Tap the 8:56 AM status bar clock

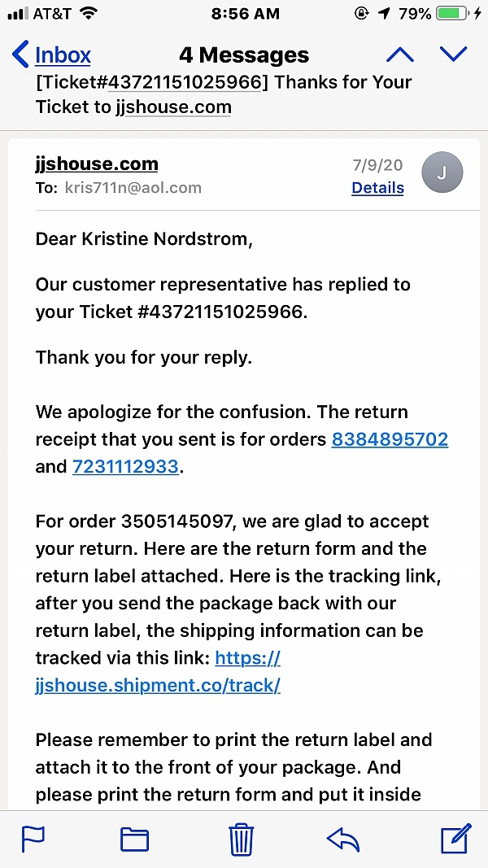click(x=243, y=14)
